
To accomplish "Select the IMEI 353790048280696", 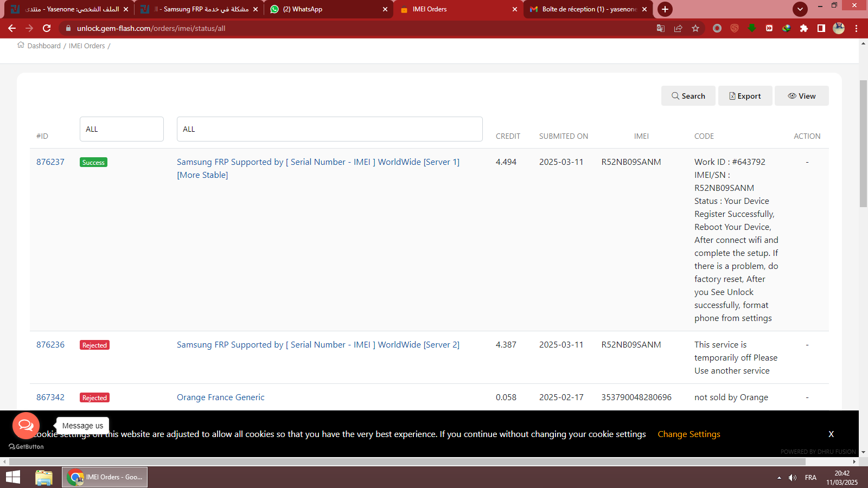I will pyautogui.click(x=636, y=397).
